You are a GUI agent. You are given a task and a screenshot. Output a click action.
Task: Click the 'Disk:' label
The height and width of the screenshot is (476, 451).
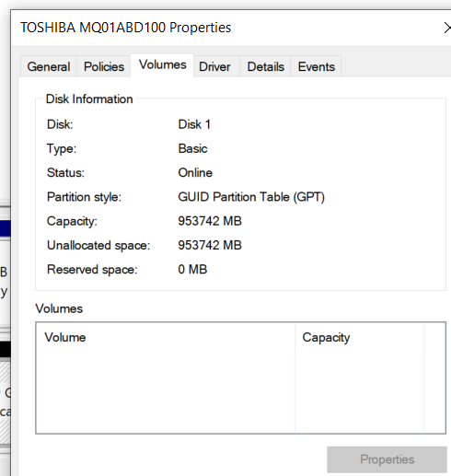(60, 124)
